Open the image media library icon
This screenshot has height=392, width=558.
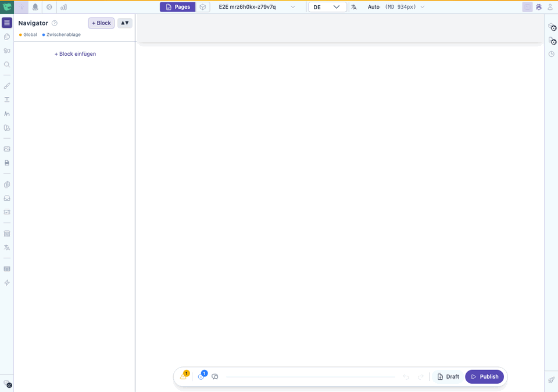(x=7, y=149)
